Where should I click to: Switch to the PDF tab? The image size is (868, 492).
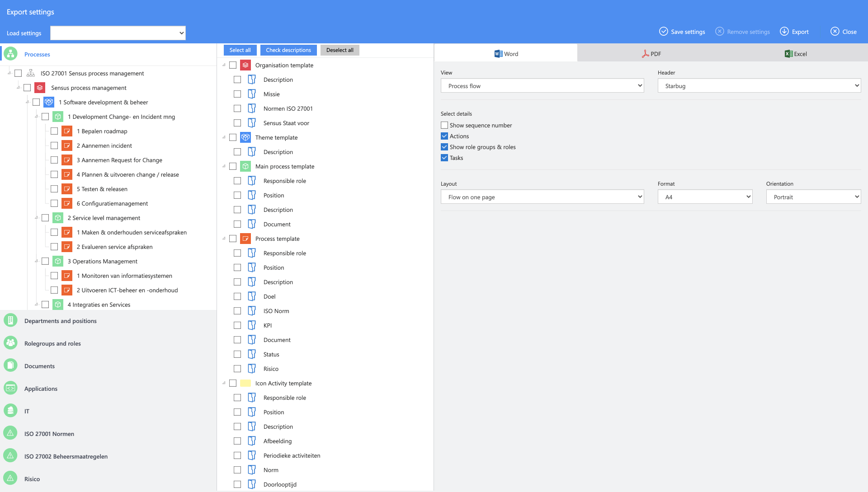click(x=651, y=54)
